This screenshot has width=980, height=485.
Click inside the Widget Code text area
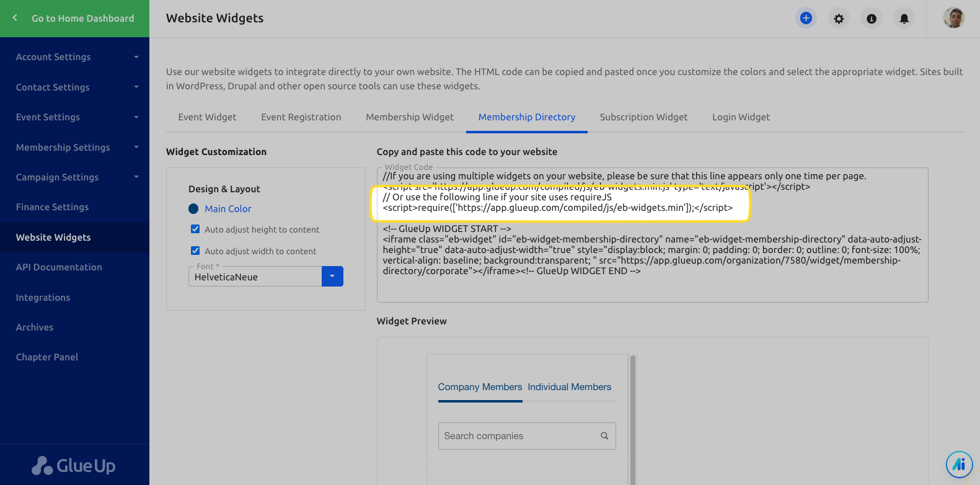[x=652, y=235]
